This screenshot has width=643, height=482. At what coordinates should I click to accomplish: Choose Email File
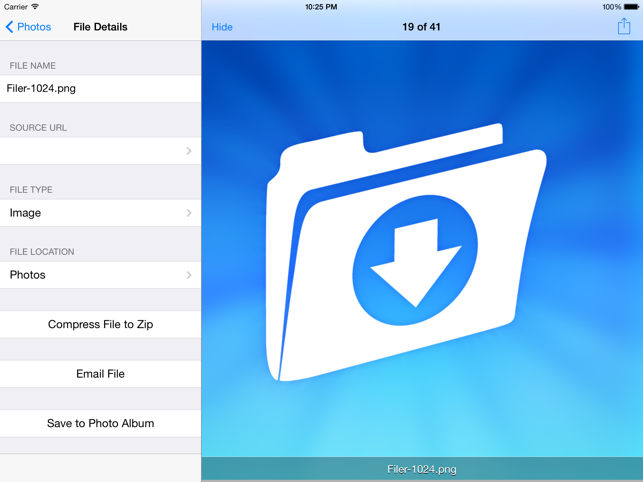coord(100,374)
